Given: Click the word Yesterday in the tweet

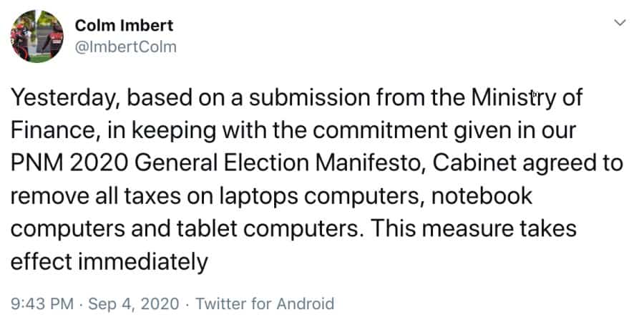Looking at the screenshot, I should (x=58, y=98).
